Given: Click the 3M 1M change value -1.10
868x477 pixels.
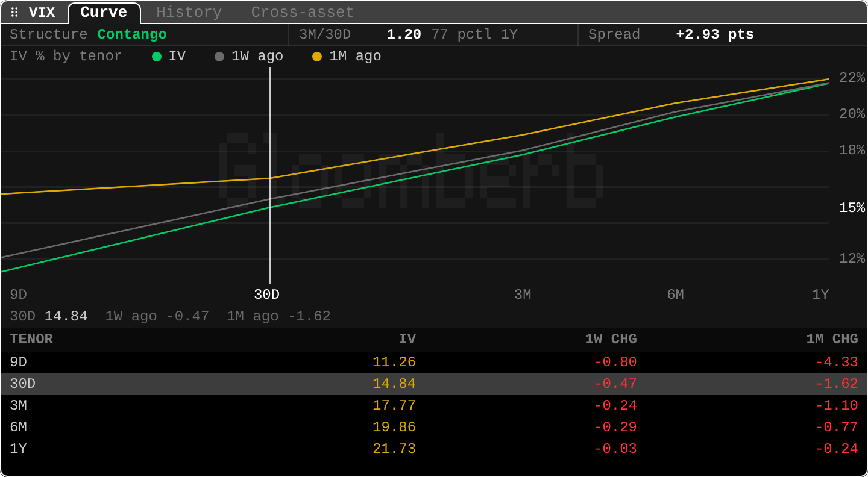Looking at the screenshot, I should tap(837, 406).
